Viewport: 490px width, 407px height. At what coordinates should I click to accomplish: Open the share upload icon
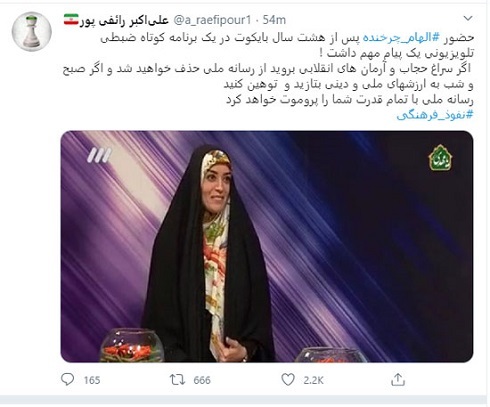398,379
